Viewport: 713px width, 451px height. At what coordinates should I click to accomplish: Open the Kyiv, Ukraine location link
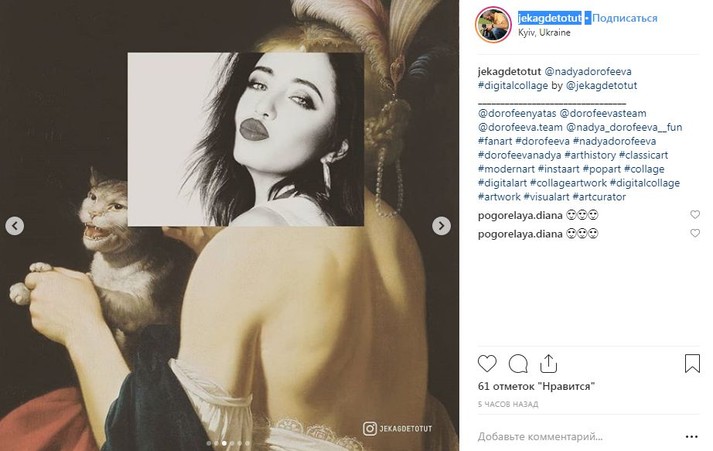(x=544, y=33)
